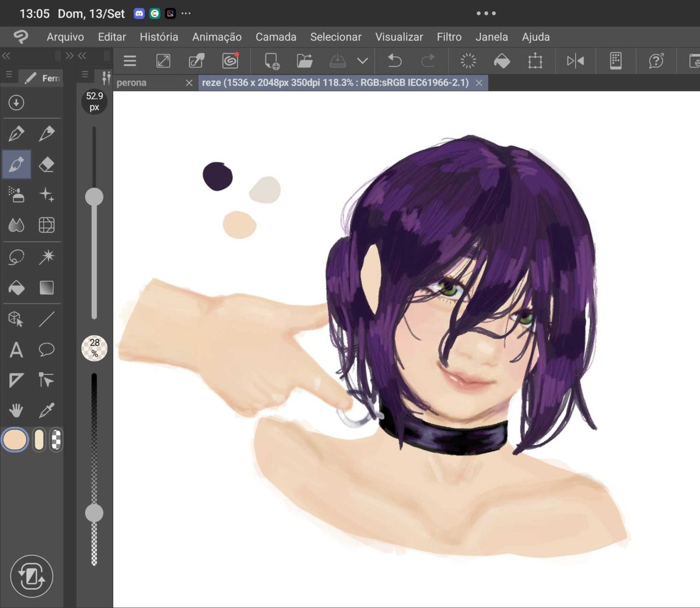Image resolution: width=700 pixels, height=608 pixels.
Task: Select the Eraser tool
Action: pos(47,165)
